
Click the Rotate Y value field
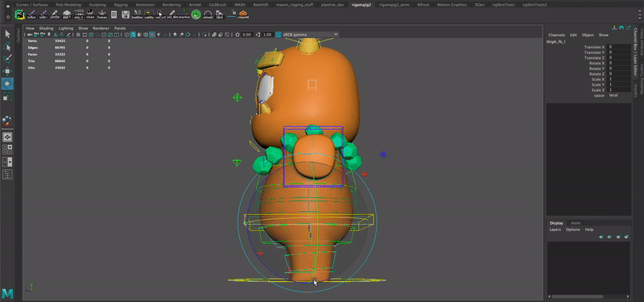pyautogui.click(x=619, y=68)
